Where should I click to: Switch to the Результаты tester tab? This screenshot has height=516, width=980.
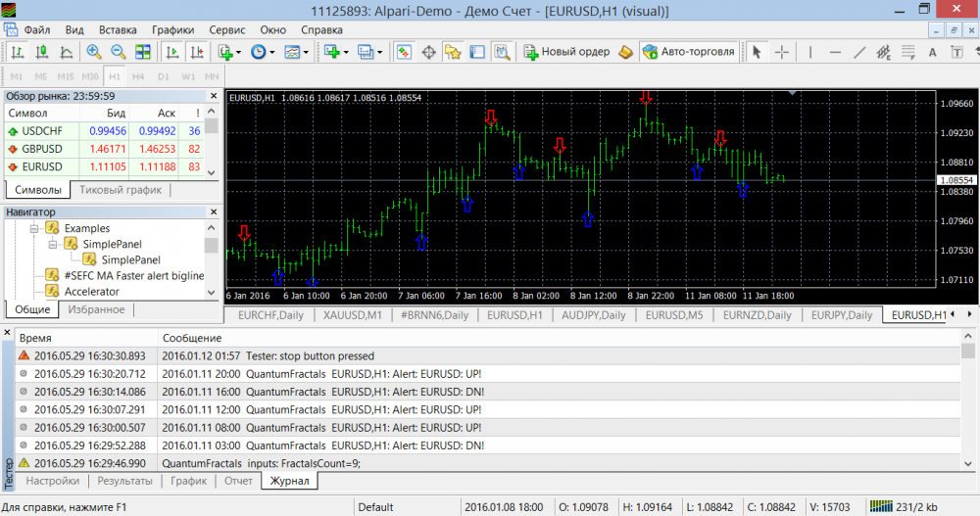[x=123, y=481]
